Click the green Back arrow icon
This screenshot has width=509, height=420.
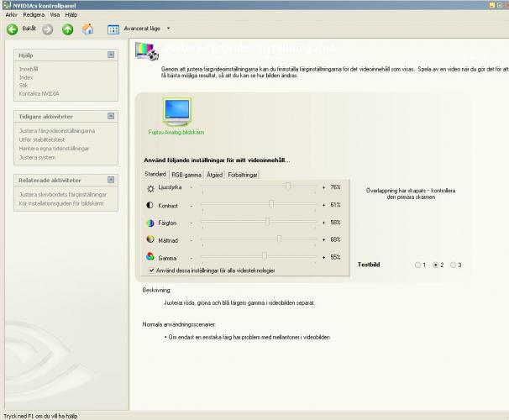12,29
